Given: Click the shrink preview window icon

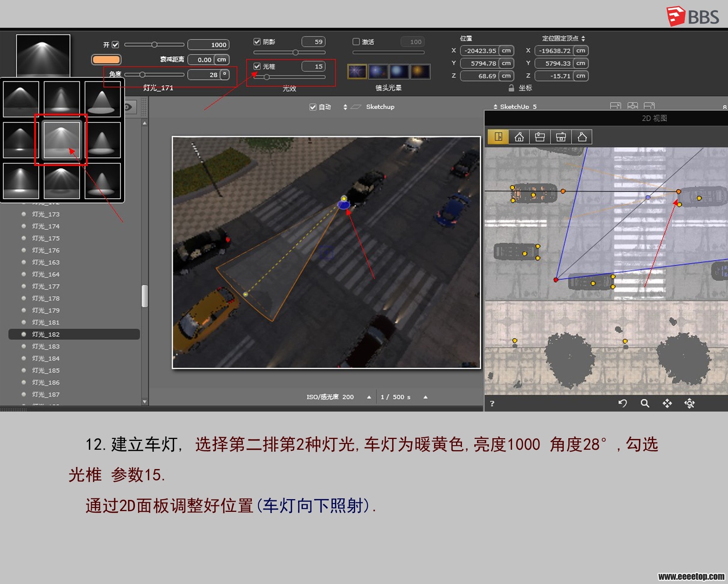Looking at the screenshot, I should coord(615,106).
